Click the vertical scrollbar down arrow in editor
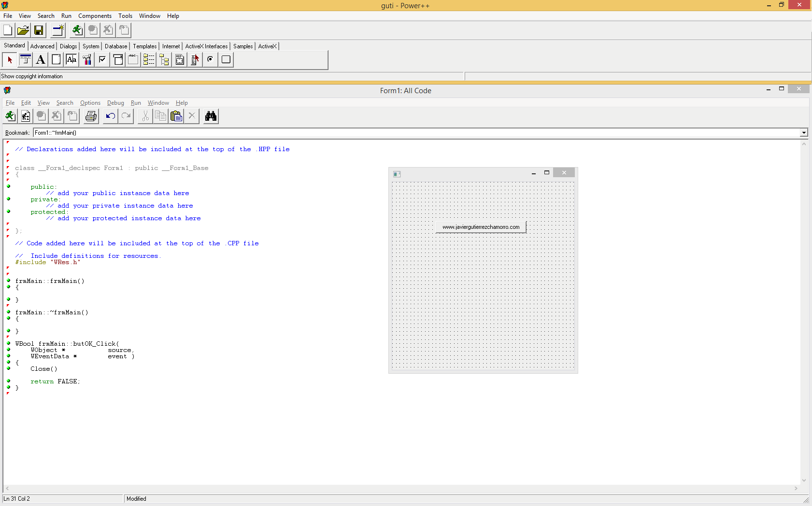The height and width of the screenshot is (506, 812). pyautogui.click(x=804, y=480)
